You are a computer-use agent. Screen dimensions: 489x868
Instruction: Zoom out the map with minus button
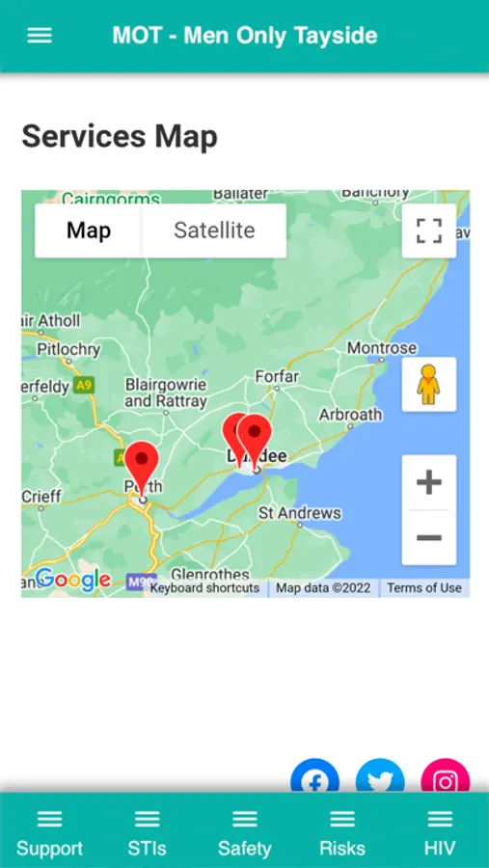click(x=429, y=537)
